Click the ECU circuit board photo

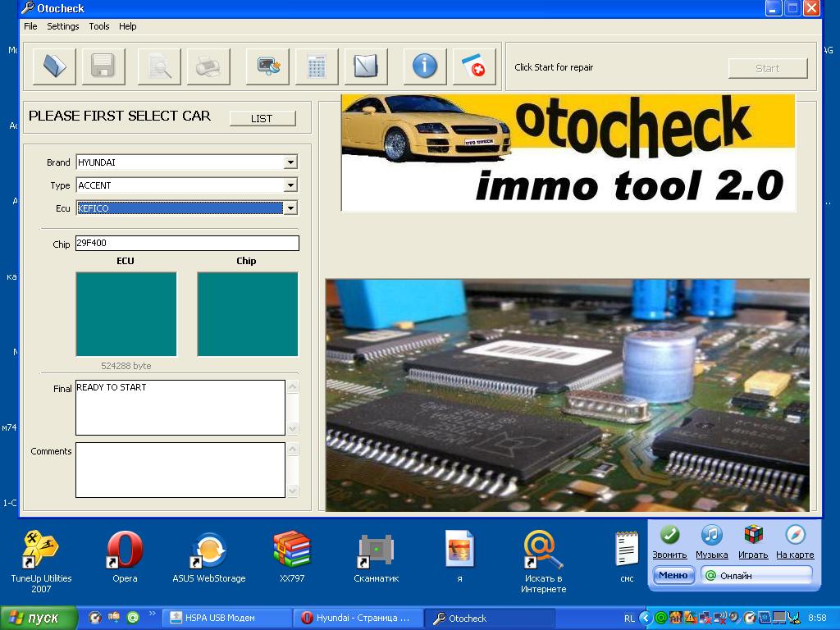coord(568,395)
